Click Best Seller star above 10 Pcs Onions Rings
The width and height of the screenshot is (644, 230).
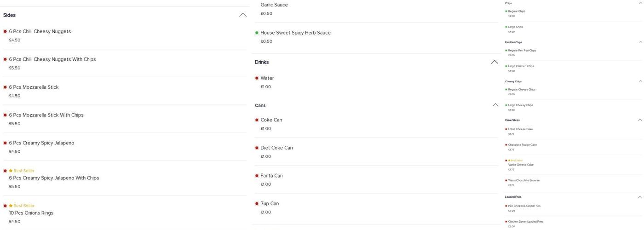(11, 206)
